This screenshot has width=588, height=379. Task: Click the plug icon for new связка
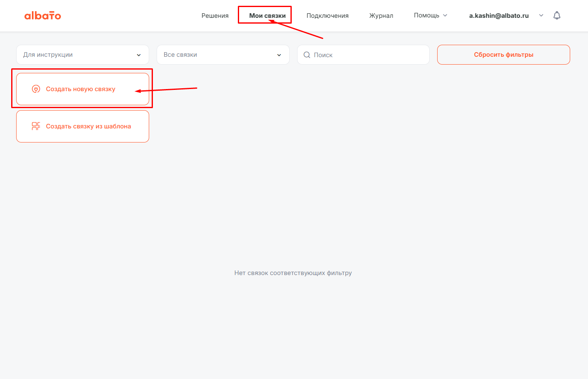pos(36,89)
